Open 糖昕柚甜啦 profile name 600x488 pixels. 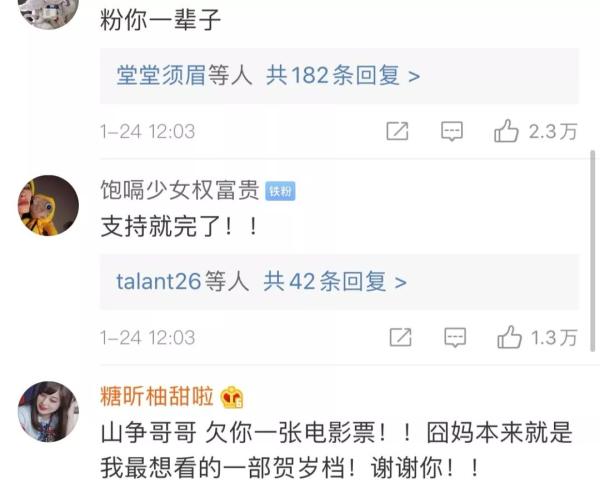(157, 396)
